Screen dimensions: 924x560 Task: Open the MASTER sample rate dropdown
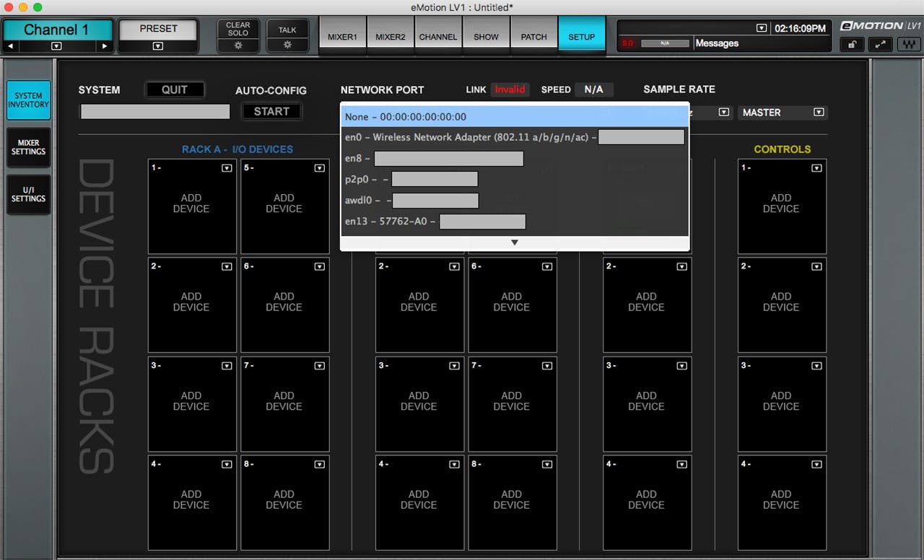(x=819, y=113)
